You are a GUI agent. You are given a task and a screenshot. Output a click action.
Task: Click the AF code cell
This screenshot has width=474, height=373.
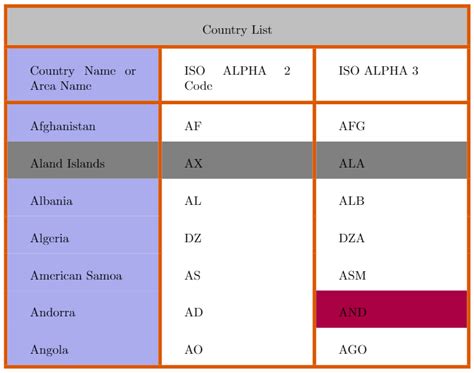(x=237, y=123)
